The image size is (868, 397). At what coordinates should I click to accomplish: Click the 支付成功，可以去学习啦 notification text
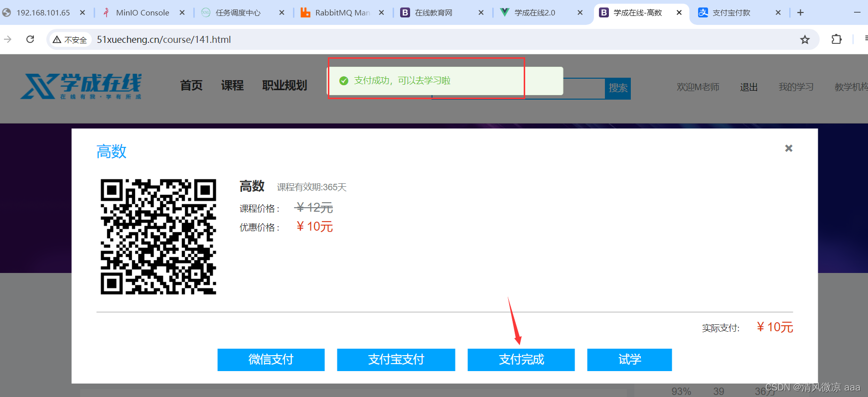(x=402, y=81)
